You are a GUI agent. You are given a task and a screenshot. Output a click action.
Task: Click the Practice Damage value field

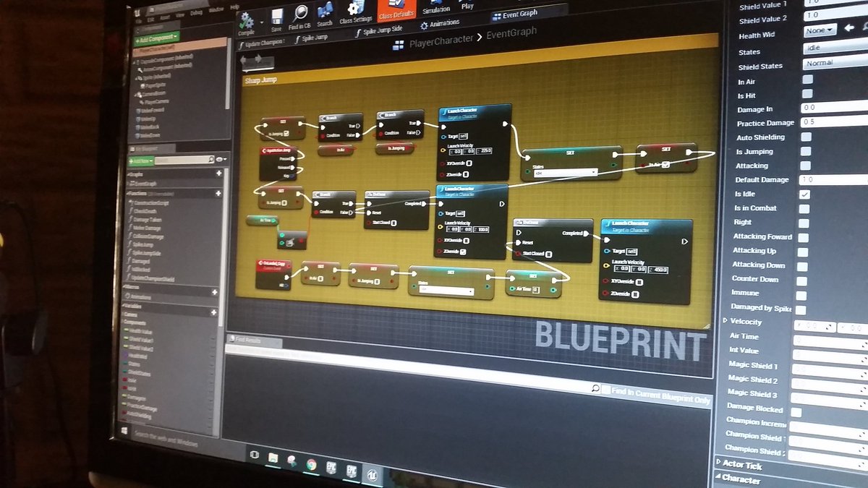point(834,121)
